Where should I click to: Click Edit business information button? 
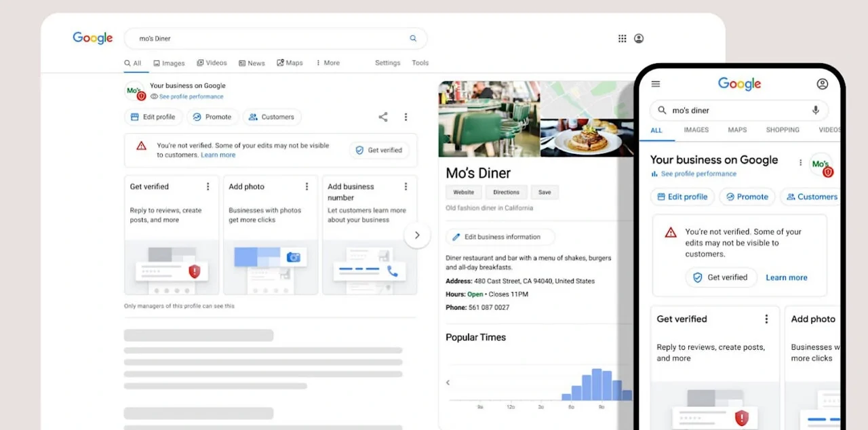[500, 237]
